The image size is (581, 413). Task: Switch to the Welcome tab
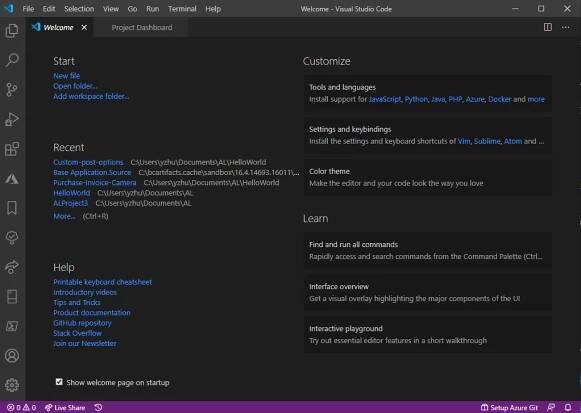click(60, 27)
